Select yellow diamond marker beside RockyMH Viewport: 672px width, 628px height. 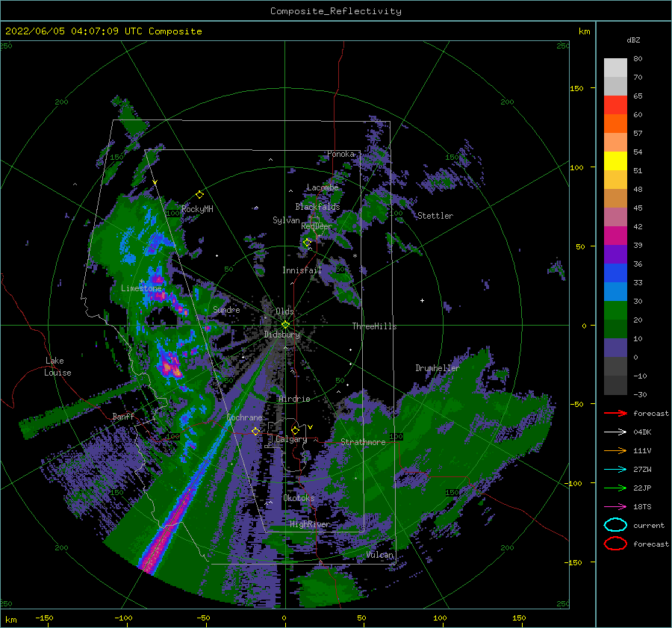pos(199,195)
